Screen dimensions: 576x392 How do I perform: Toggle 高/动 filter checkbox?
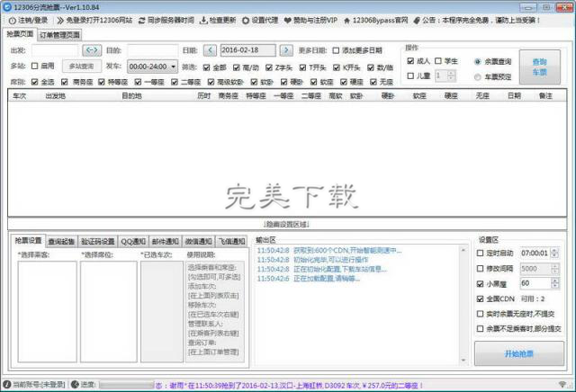(x=236, y=67)
